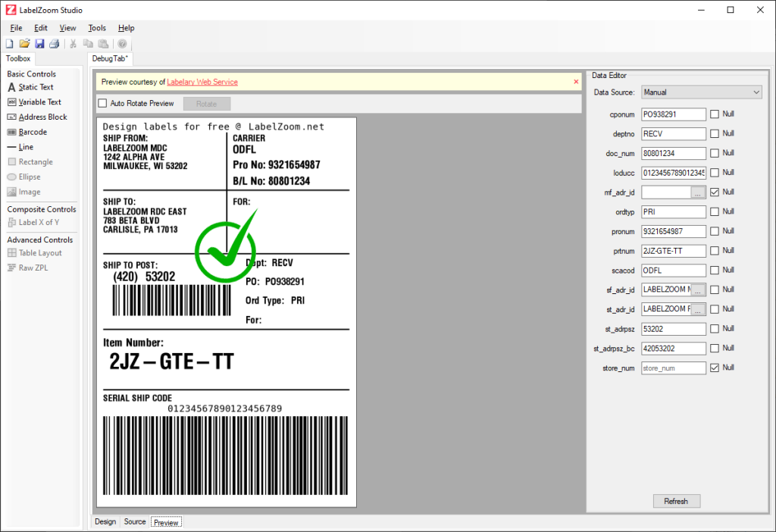
Task: Select the Image control
Action: [23, 192]
